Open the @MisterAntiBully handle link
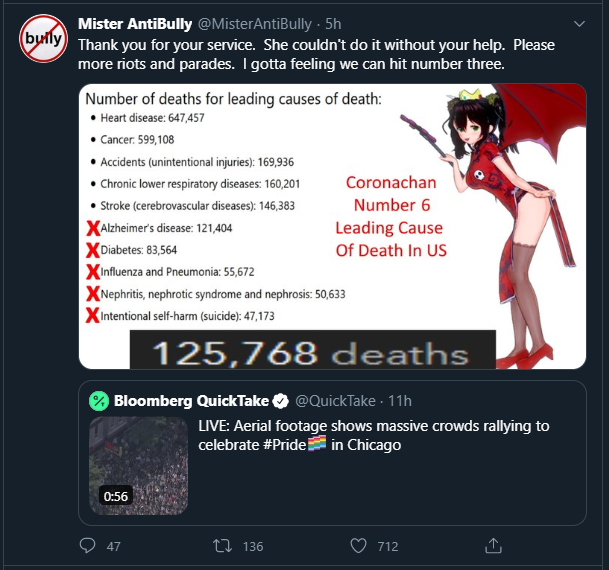This screenshot has height=570, width=609. pyautogui.click(x=255, y=24)
